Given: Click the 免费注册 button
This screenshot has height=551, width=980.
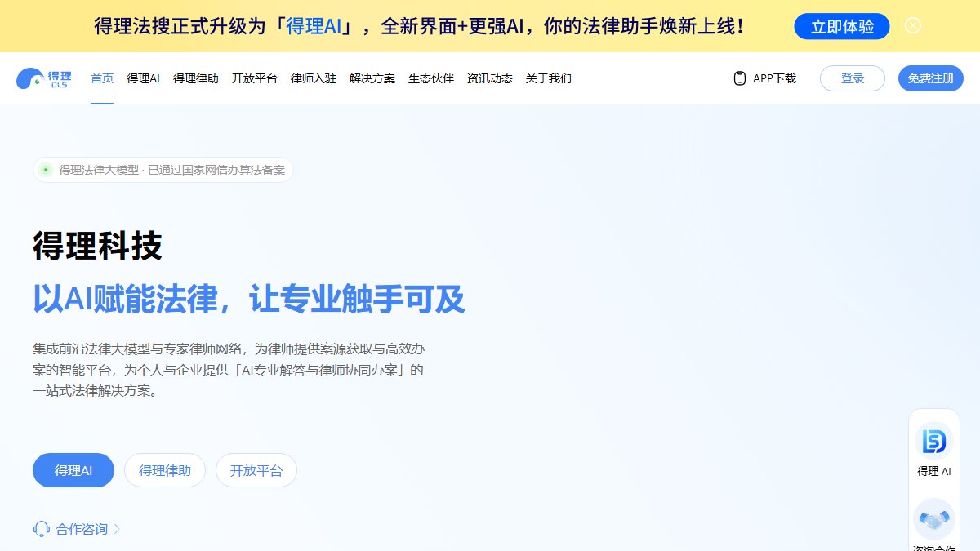Looking at the screenshot, I should 931,78.
